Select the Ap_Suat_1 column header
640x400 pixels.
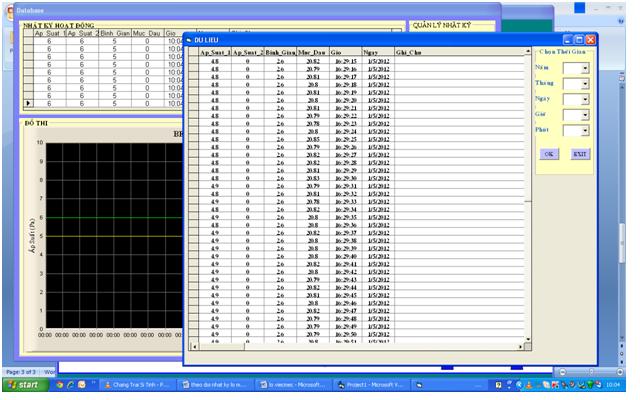[214, 52]
